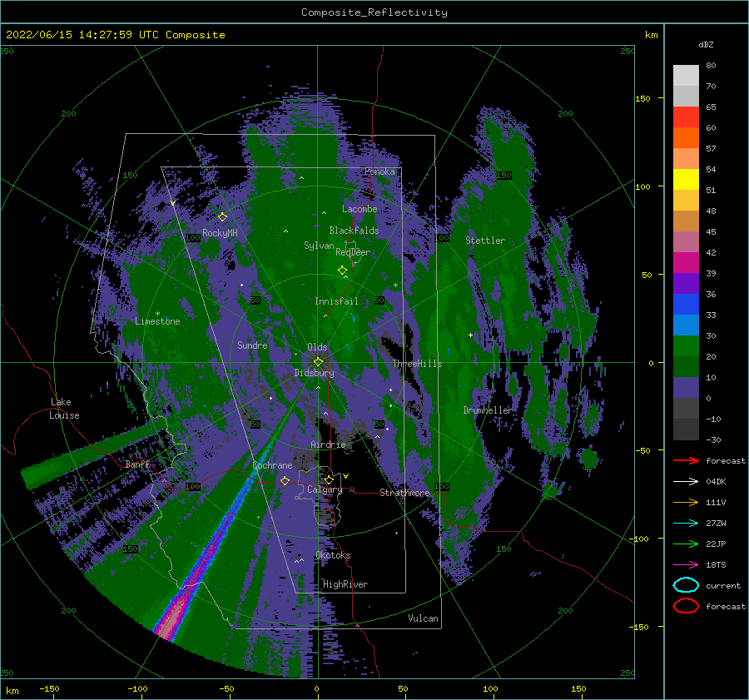749x700 pixels.
Task: Click the ThreeHills town label
Action: click(x=417, y=364)
